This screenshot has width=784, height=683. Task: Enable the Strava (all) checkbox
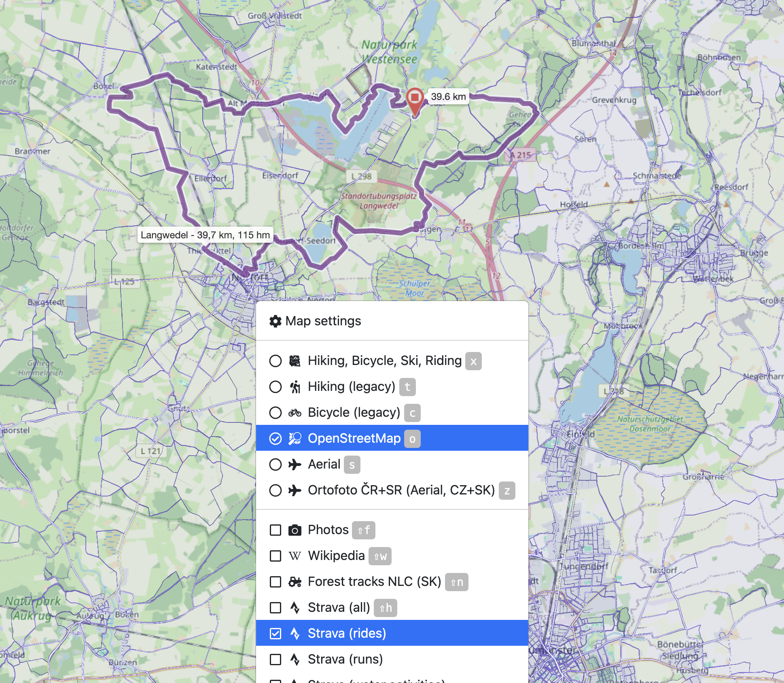(x=275, y=607)
